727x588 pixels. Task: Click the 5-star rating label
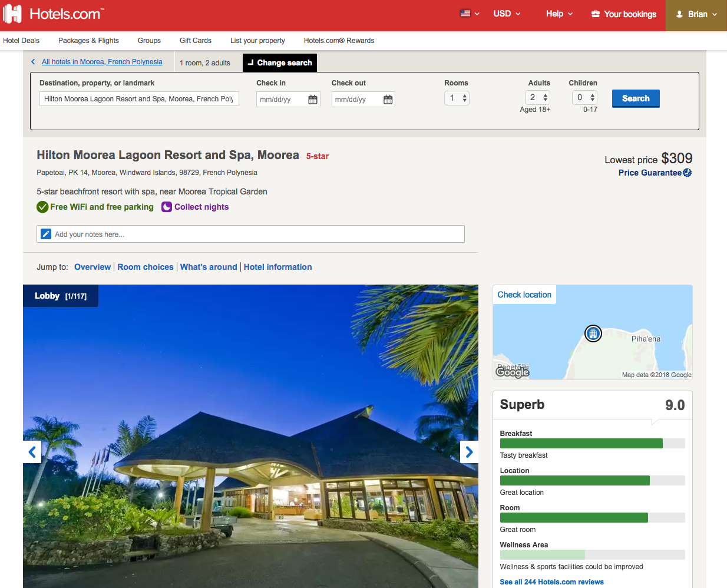(318, 156)
